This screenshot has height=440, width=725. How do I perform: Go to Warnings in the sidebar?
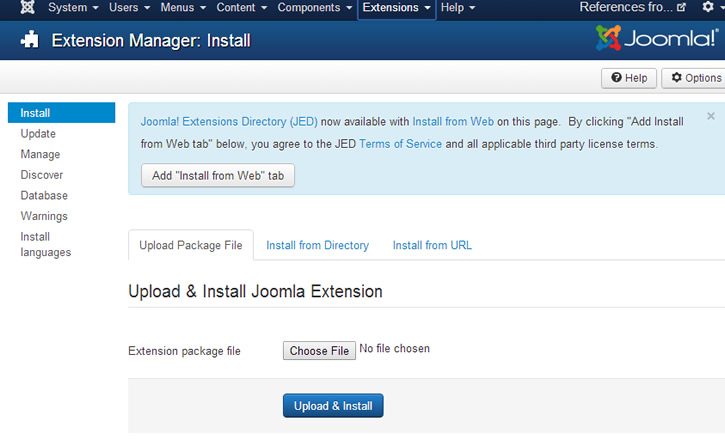(44, 216)
